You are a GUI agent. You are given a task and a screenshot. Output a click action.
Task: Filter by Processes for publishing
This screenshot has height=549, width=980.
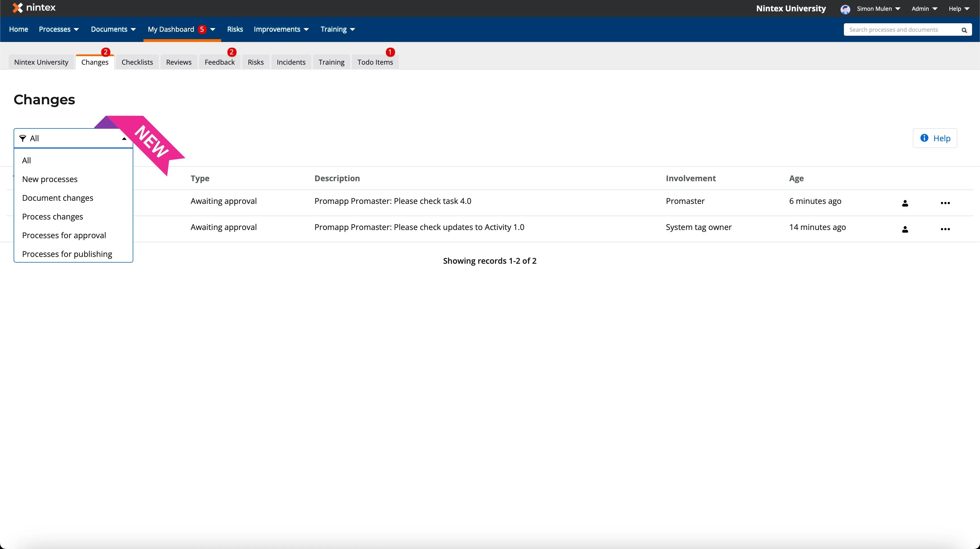pyautogui.click(x=73, y=254)
